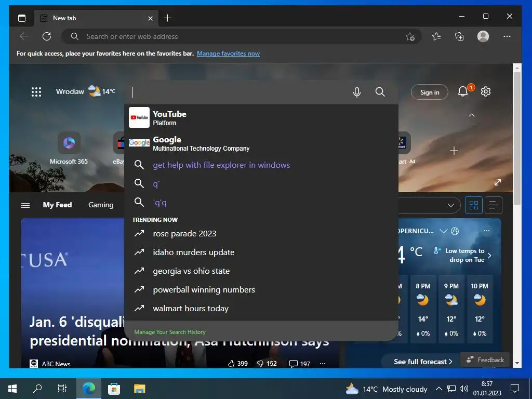The image size is (532, 399).
Task: Pick the q' history suggestion
Action: pyautogui.click(x=261, y=184)
